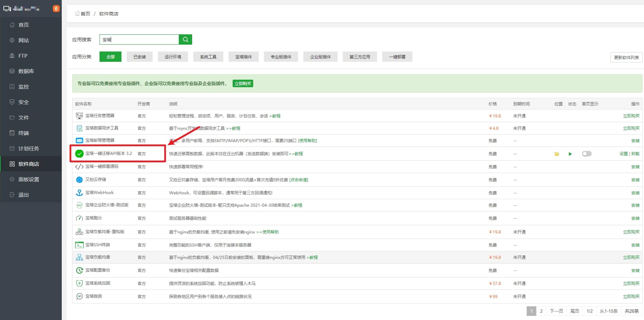644x320 pixels.
Task: Go to page 2 of list
Action: click(x=541, y=311)
